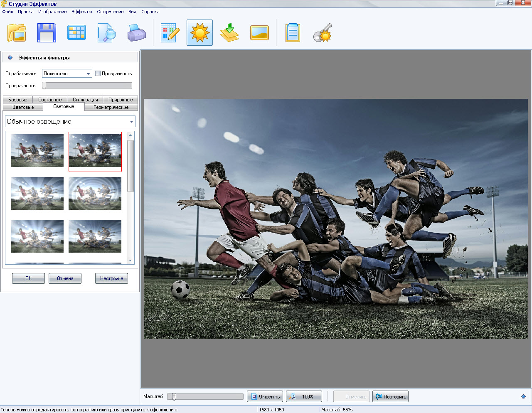Click the blue arrow panel header icon
532x413 pixels.
pos(10,58)
